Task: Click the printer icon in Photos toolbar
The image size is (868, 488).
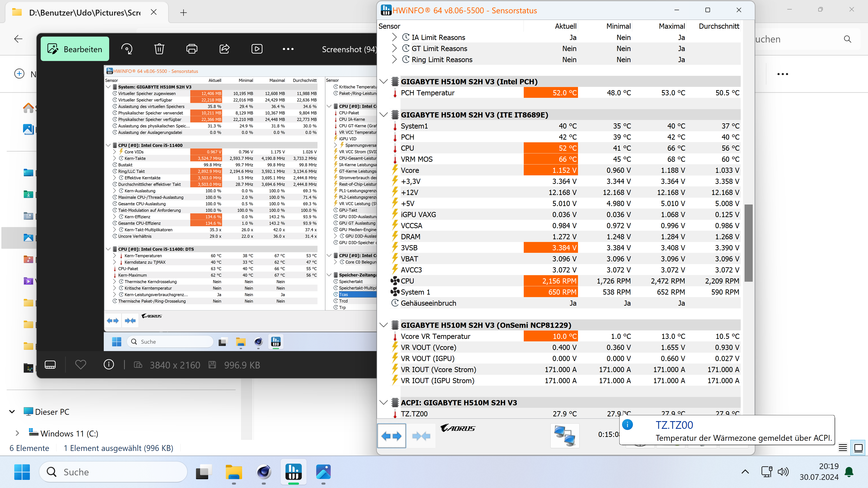Action: [x=192, y=49]
